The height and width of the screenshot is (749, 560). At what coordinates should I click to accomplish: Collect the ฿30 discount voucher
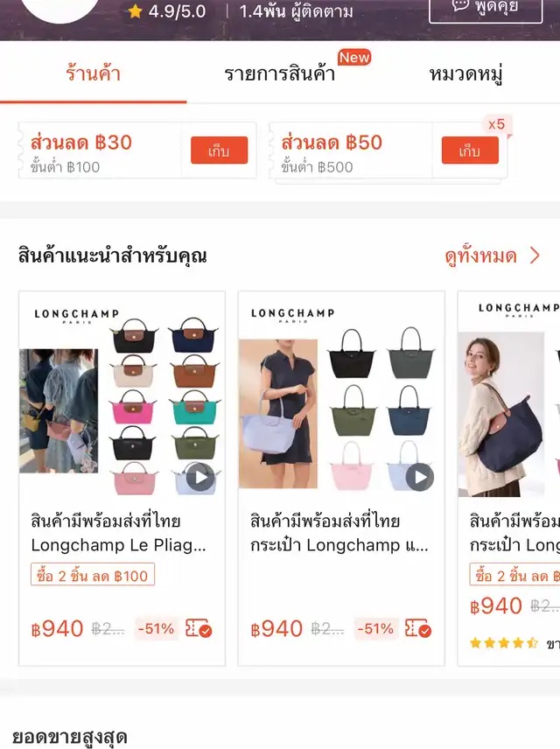tap(220, 150)
